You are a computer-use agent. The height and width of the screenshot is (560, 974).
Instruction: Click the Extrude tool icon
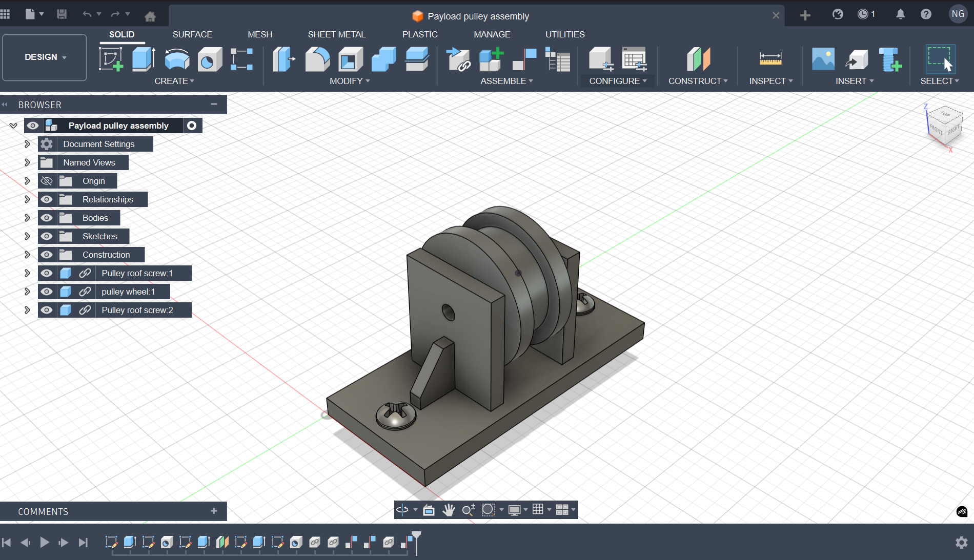tap(144, 59)
